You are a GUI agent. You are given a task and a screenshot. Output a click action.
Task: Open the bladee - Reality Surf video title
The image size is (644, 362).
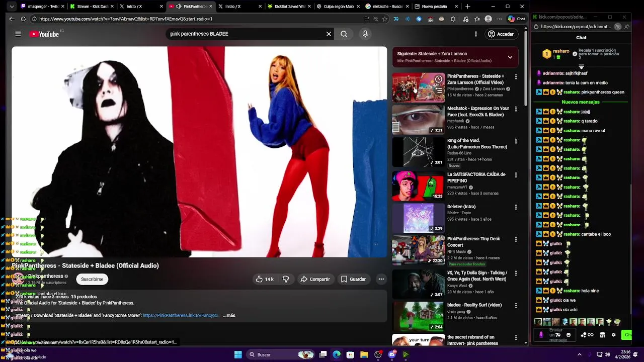tap(474, 305)
